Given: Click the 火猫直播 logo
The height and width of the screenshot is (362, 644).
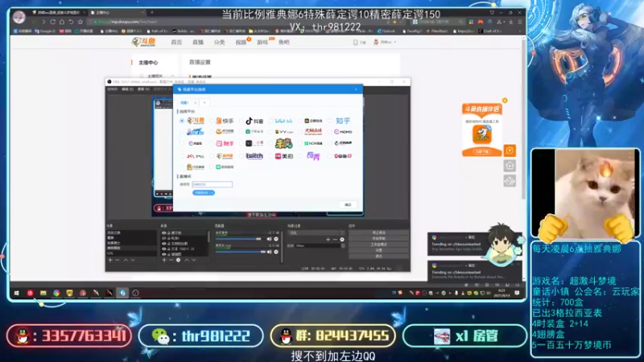Looking at the screenshot, I should pos(313,132).
